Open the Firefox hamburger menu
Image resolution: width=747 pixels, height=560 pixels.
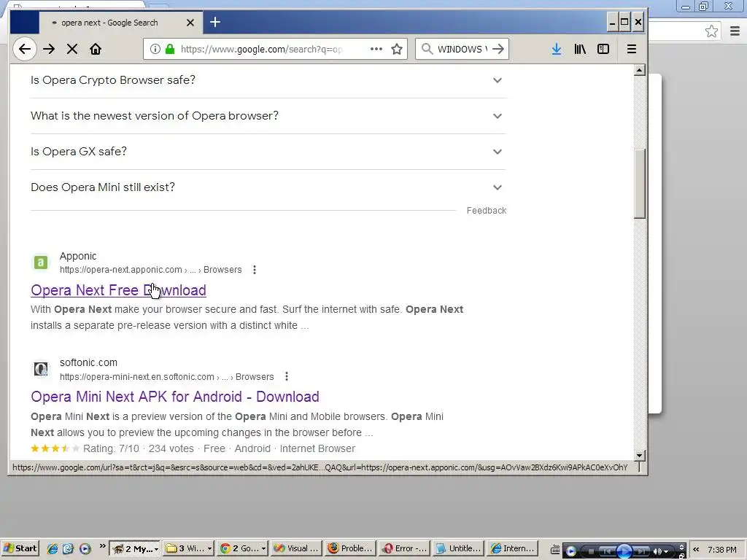click(632, 49)
